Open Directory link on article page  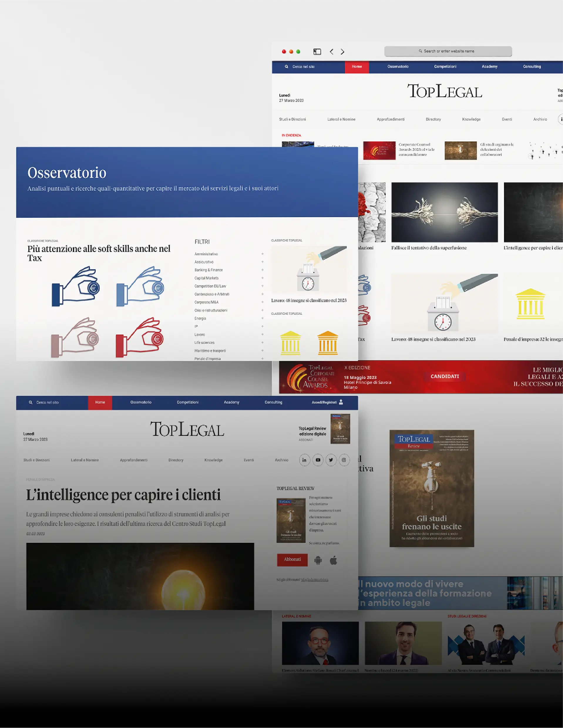tap(176, 460)
